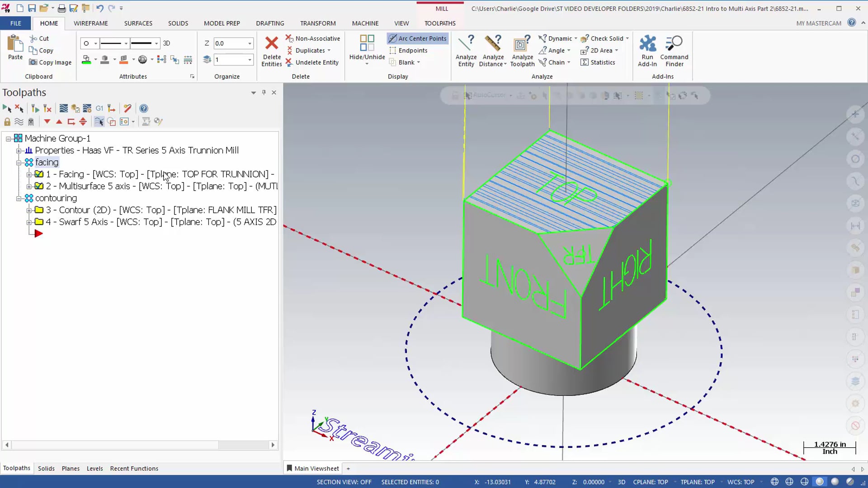The height and width of the screenshot is (488, 868).
Task: Expand Machine Group-1 tree node
Action: coord(9,138)
